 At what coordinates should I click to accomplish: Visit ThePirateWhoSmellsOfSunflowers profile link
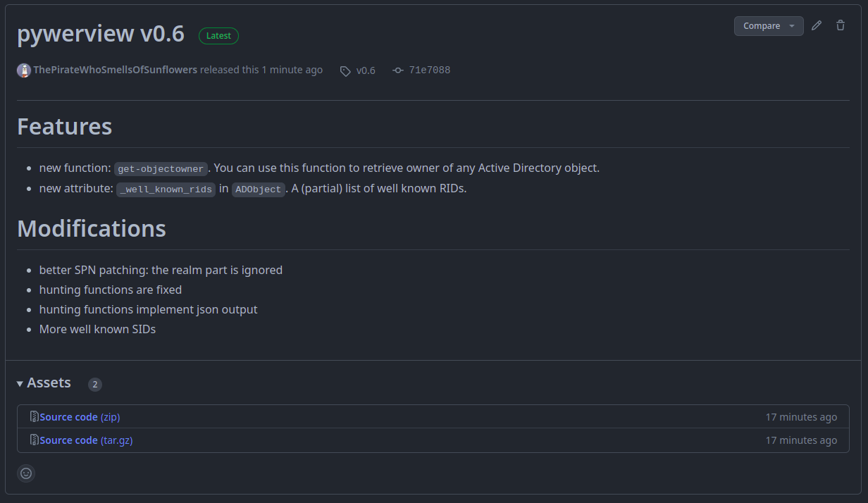pyautogui.click(x=115, y=70)
